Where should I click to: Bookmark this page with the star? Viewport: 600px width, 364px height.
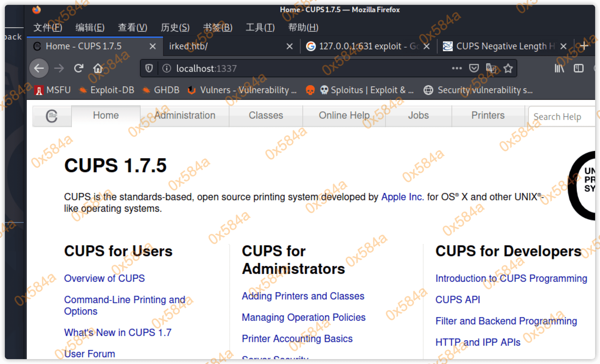pyautogui.click(x=508, y=68)
